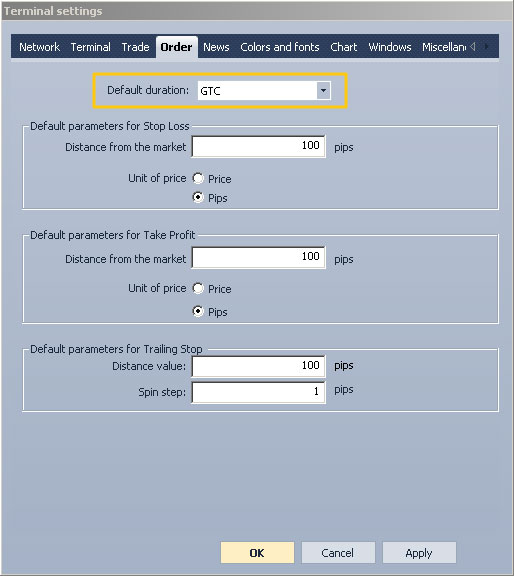This screenshot has height=576, width=514.
Task: Focus the Stop Loss distance field
Action: click(259, 146)
